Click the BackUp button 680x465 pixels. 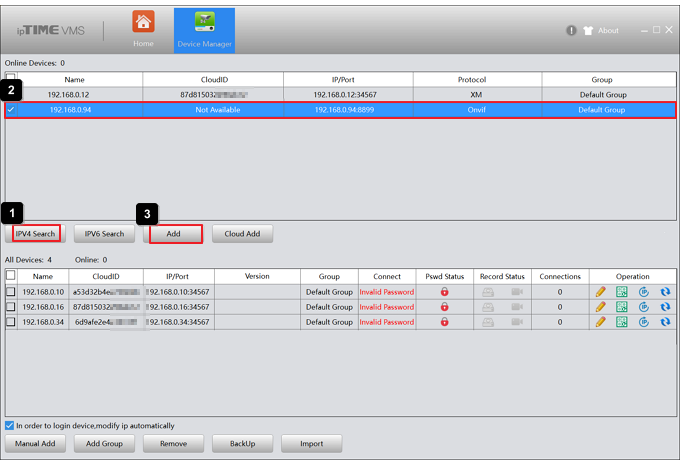point(242,444)
